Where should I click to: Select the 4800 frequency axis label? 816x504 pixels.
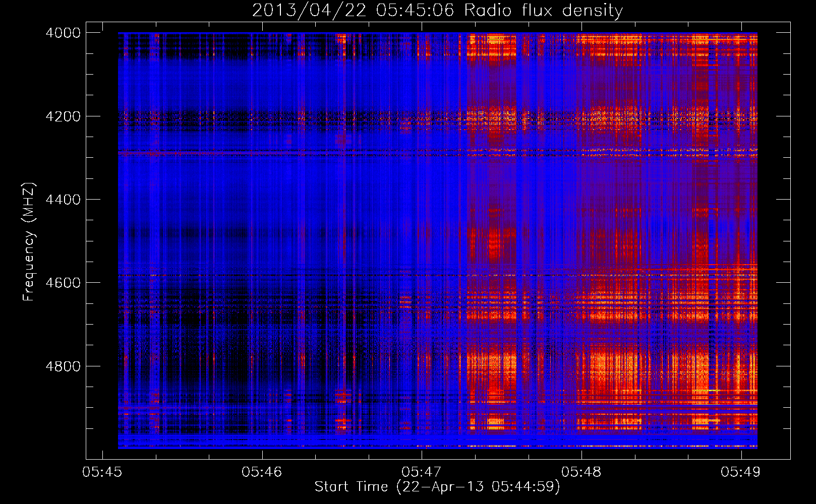[63, 366]
